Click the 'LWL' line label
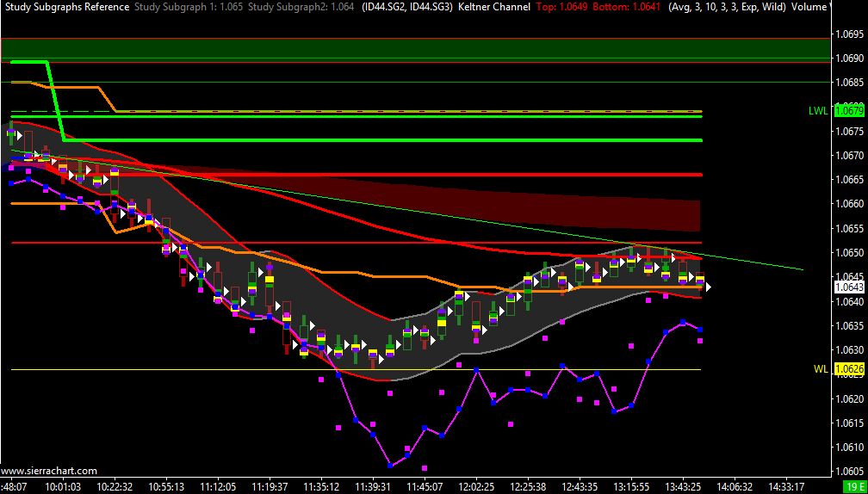This screenshot has width=868, height=494. pyautogui.click(x=818, y=111)
